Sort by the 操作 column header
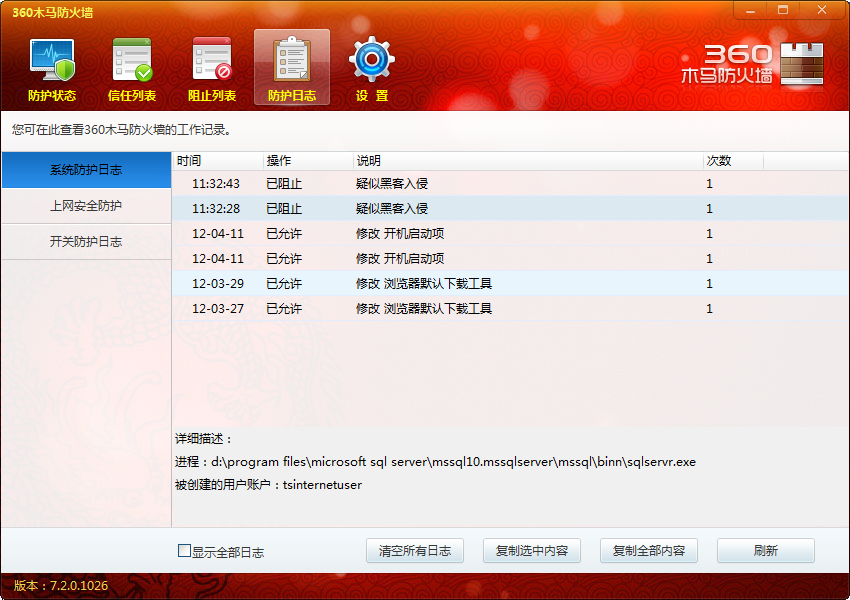850x600 pixels. (x=308, y=161)
